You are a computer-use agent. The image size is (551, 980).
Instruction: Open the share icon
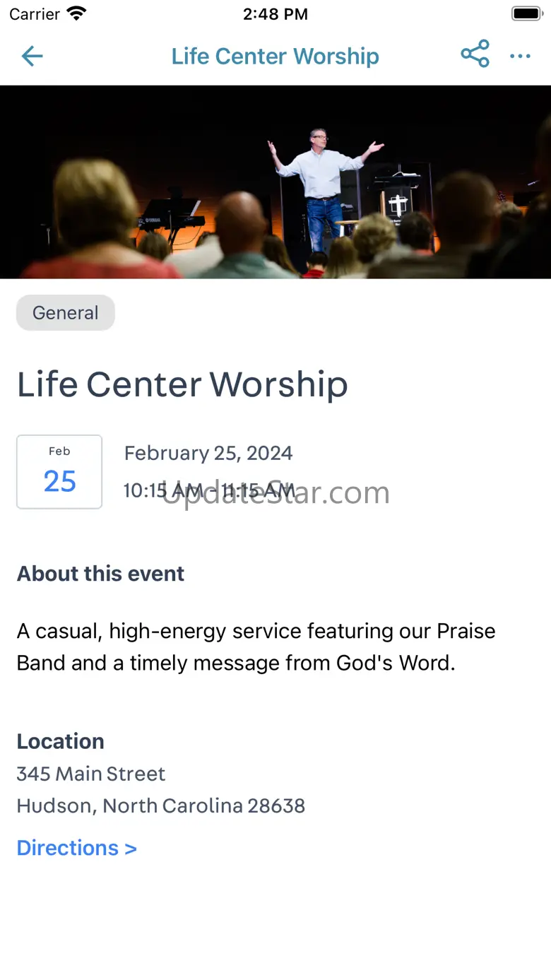click(x=475, y=54)
